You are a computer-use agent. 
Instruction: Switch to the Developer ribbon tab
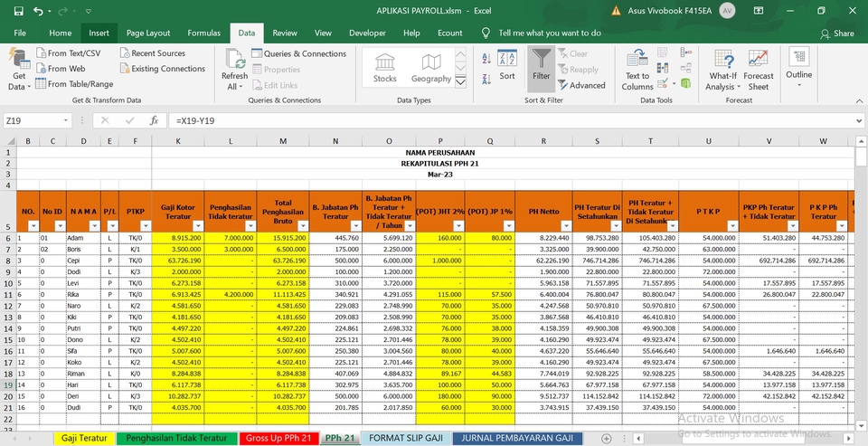pyautogui.click(x=367, y=33)
